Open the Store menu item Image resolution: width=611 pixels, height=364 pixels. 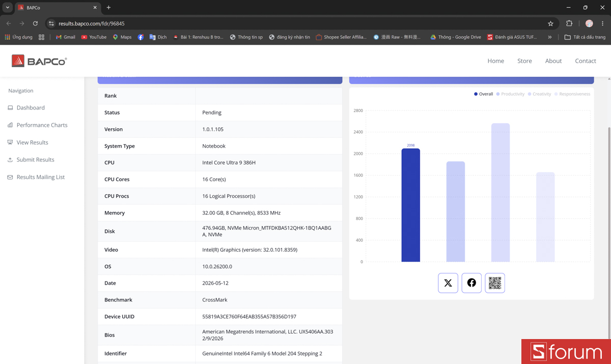point(524,61)
